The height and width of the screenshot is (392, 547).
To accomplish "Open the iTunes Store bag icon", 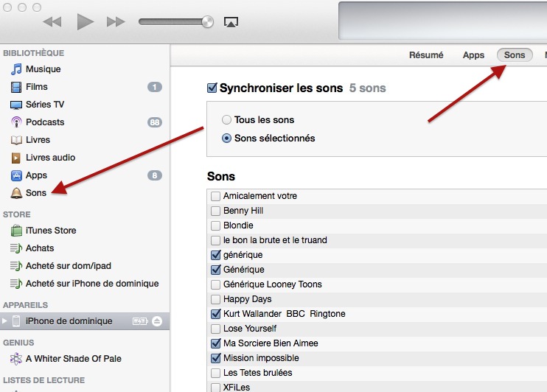I will tap(16, 231).
